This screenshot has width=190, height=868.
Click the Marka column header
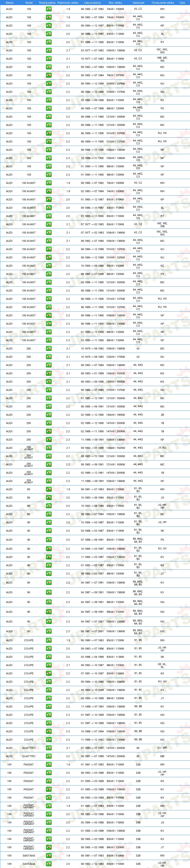pyautogui.click(x=9, y=2)
